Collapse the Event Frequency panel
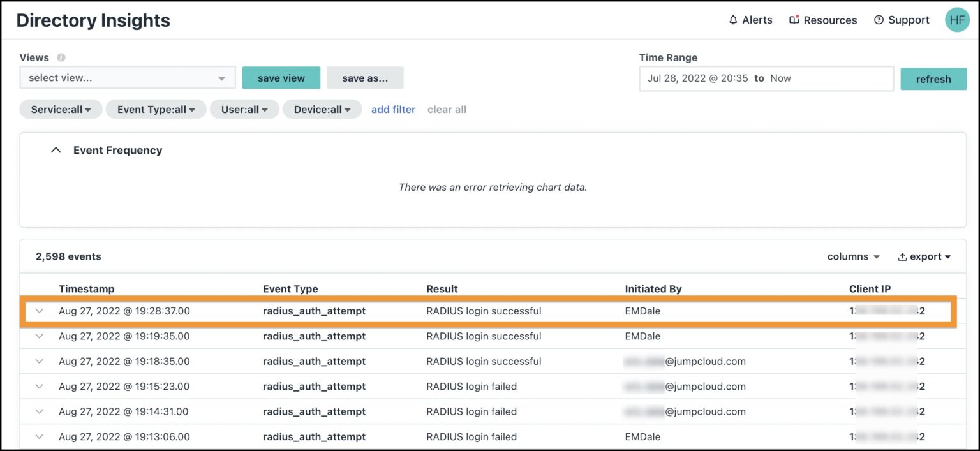Screen dimensions: 980x451 coord(56,149)
